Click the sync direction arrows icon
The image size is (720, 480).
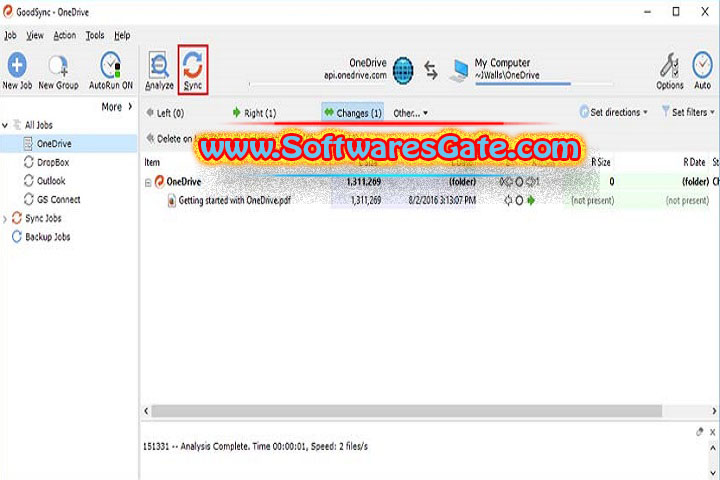[431, 70]
